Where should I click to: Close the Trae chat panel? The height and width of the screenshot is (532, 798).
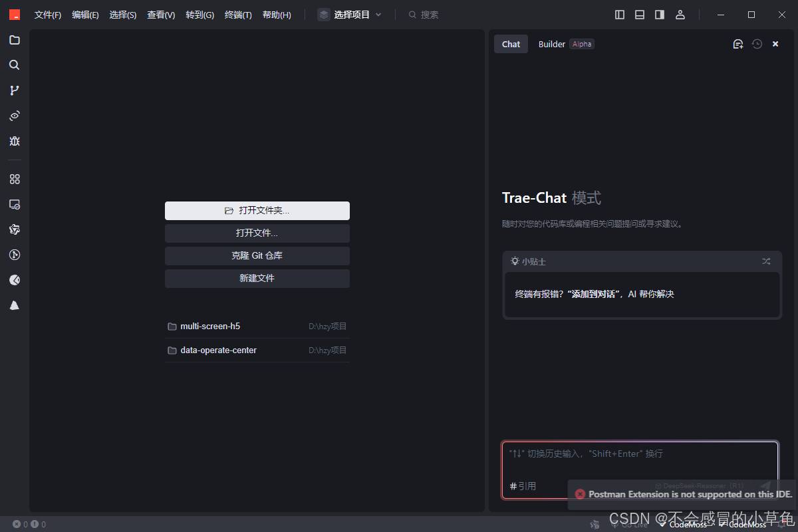(775, 44)
